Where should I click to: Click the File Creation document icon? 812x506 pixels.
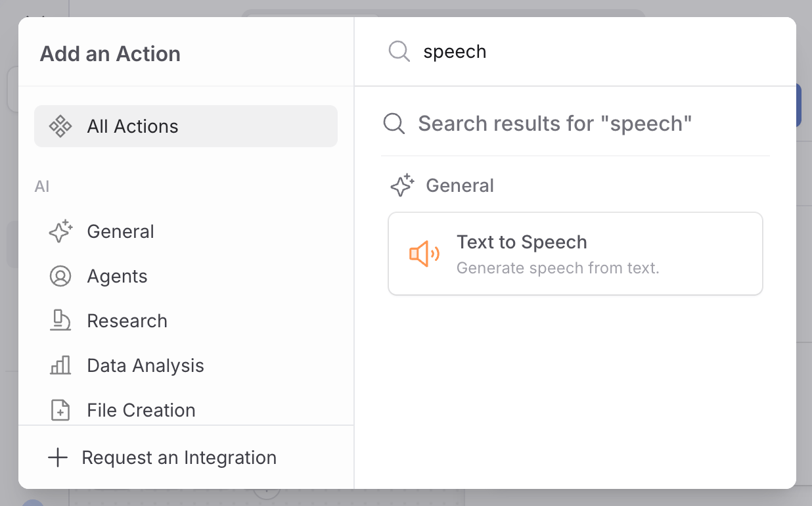point(60,410)
